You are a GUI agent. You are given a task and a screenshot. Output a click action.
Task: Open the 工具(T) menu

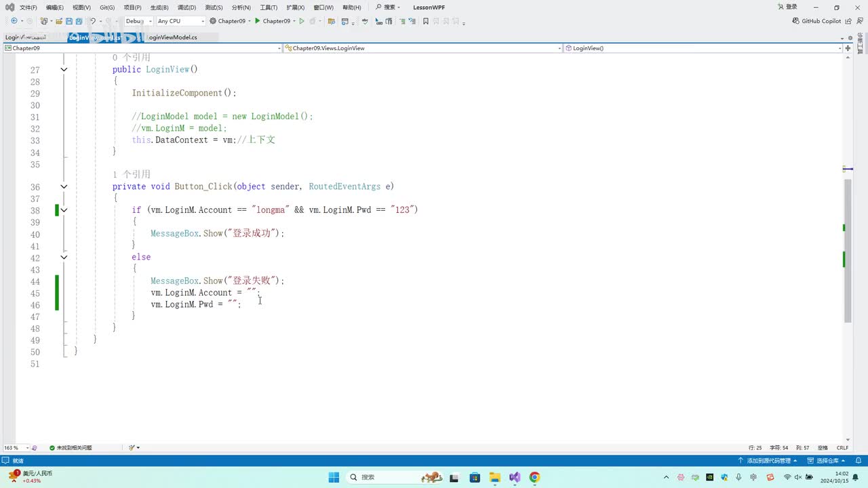[x=269, y=7]
